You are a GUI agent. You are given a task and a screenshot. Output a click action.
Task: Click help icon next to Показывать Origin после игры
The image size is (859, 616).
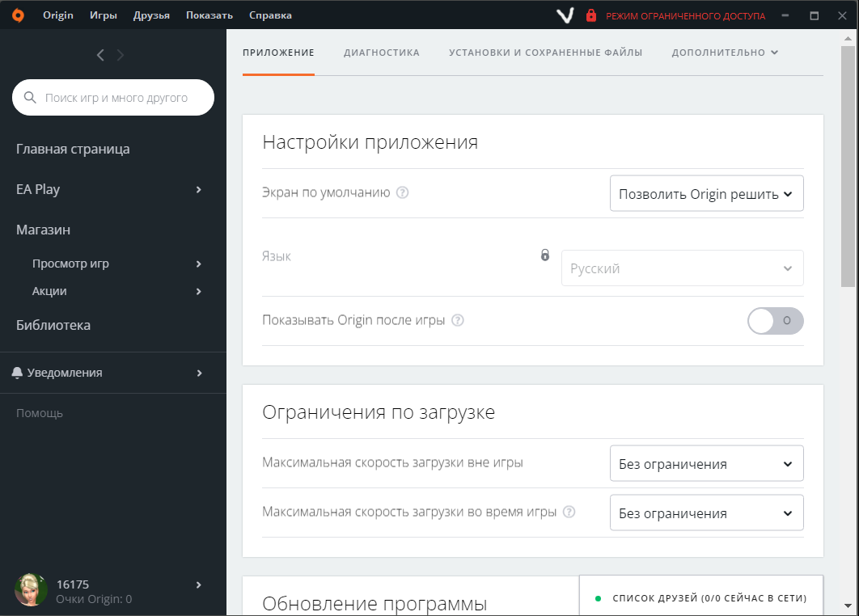click(x=458, y=320)
